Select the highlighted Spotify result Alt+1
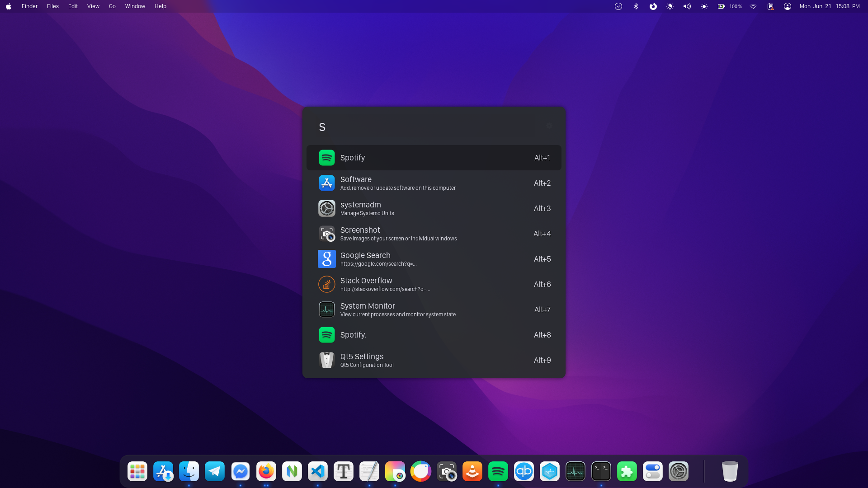Screen dimensions: 868x488 coord(434,158)
